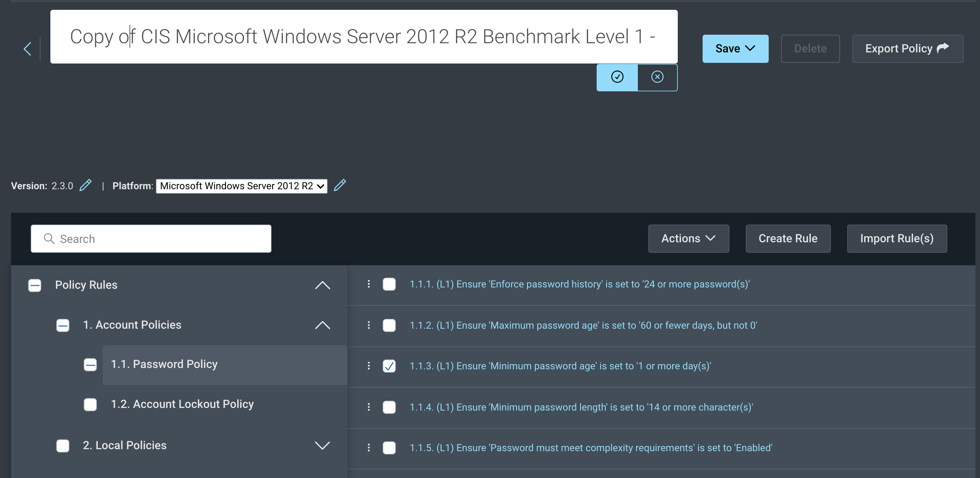Expand the 2. Local Policies chevron

(322, 445)
